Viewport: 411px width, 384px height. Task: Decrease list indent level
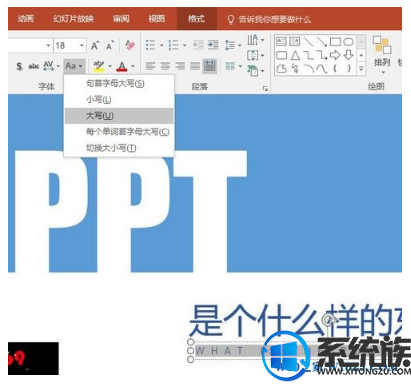[x=198, y=45]
